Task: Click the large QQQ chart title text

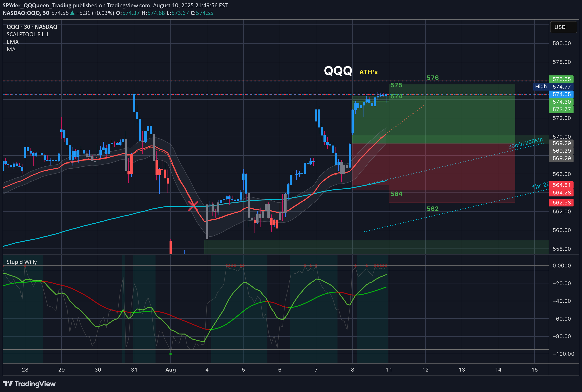Action: pos(338,71)
